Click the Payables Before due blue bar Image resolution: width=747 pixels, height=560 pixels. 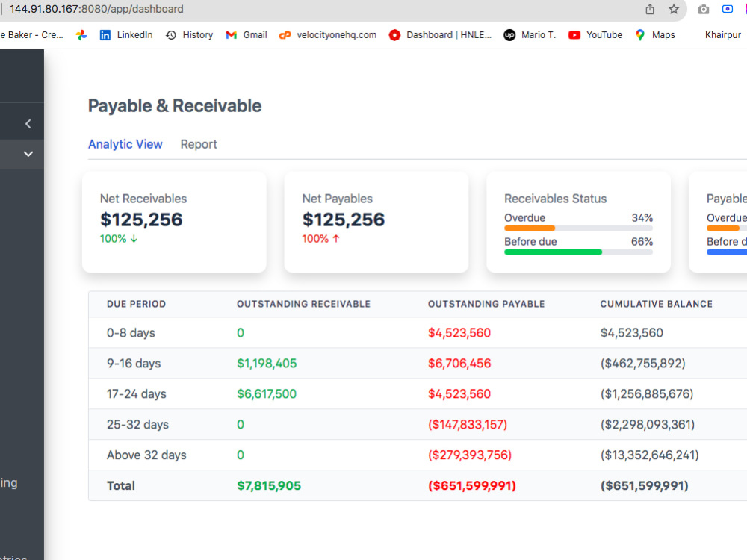[727, 252]
